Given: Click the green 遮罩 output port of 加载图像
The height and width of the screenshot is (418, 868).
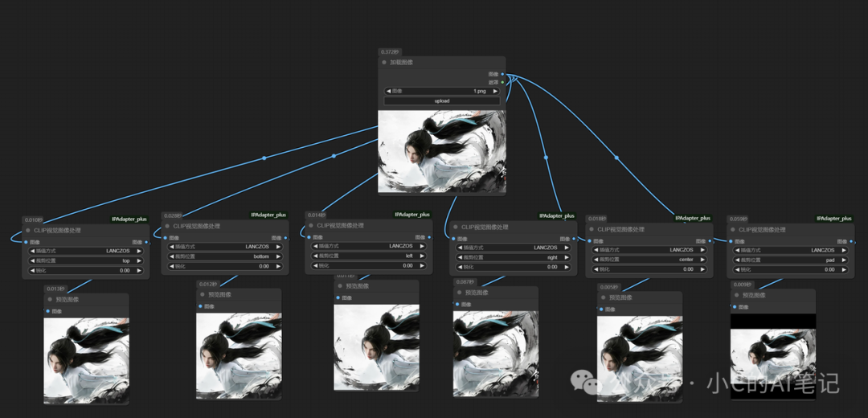Looking at the screenshot, I should click(502, 82).
